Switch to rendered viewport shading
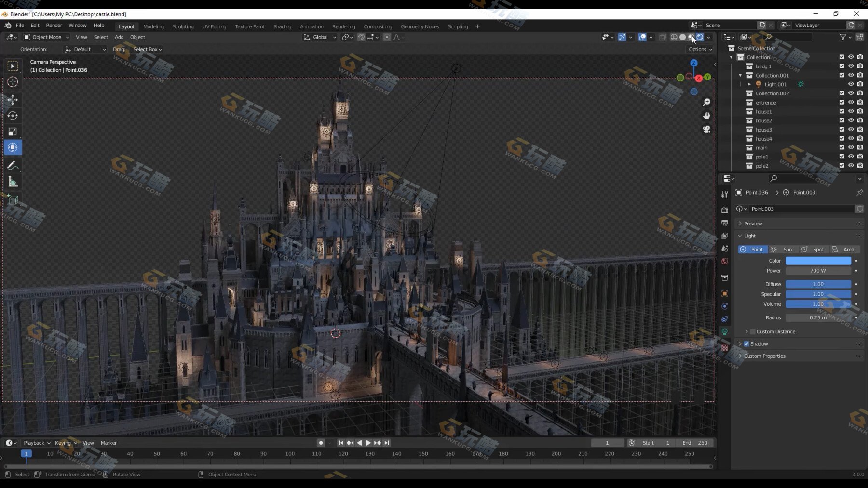Viewport: 868px width, 488px height. point(700,37)
